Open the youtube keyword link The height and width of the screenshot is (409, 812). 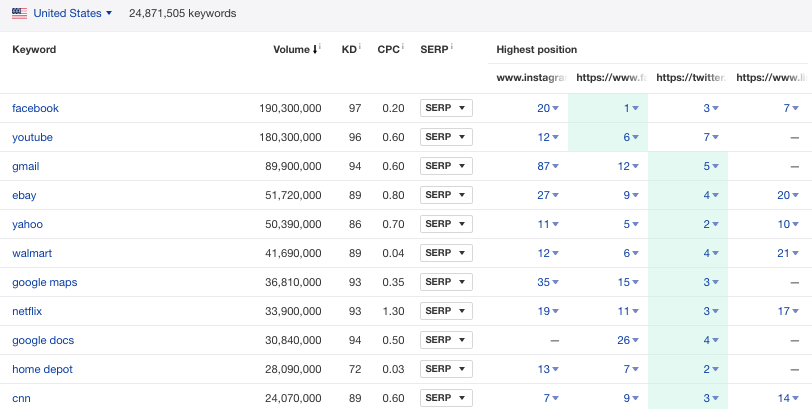(32, 137)
